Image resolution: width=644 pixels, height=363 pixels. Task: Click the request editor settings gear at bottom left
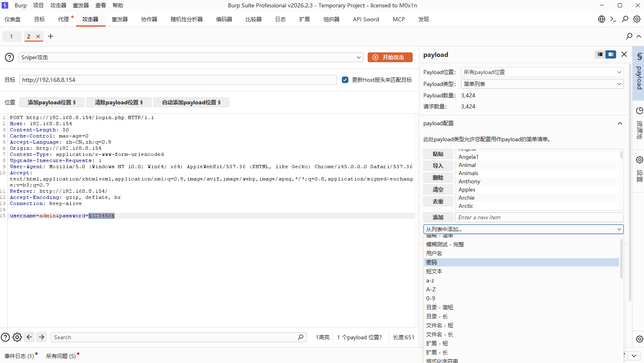pyautogui.click(x=17, y=337)
